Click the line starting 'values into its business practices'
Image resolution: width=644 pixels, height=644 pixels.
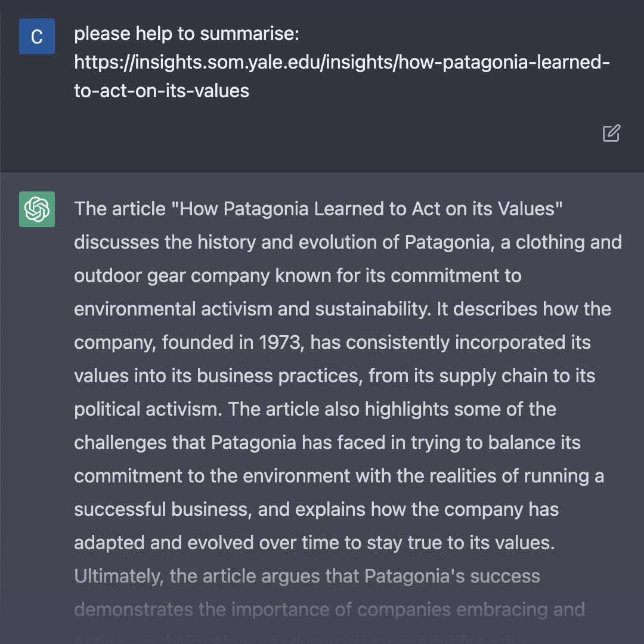[x=335, y=376]
